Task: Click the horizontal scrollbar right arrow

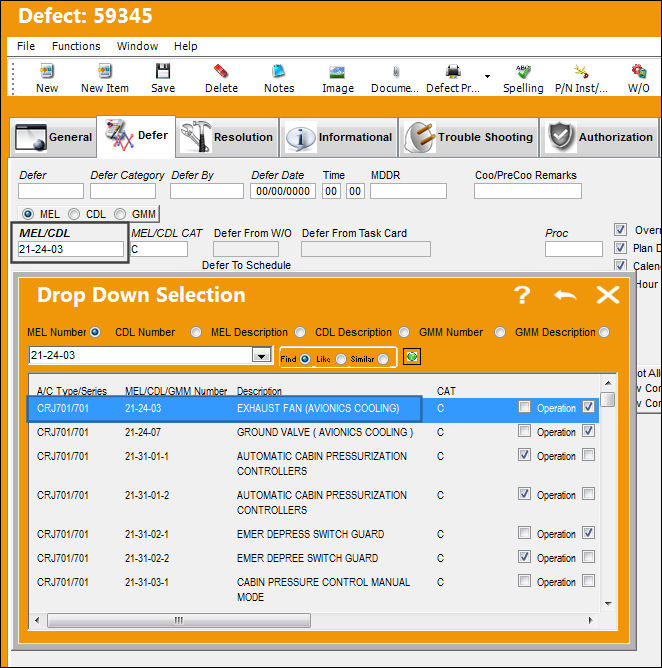Action: tap(590, 620)
